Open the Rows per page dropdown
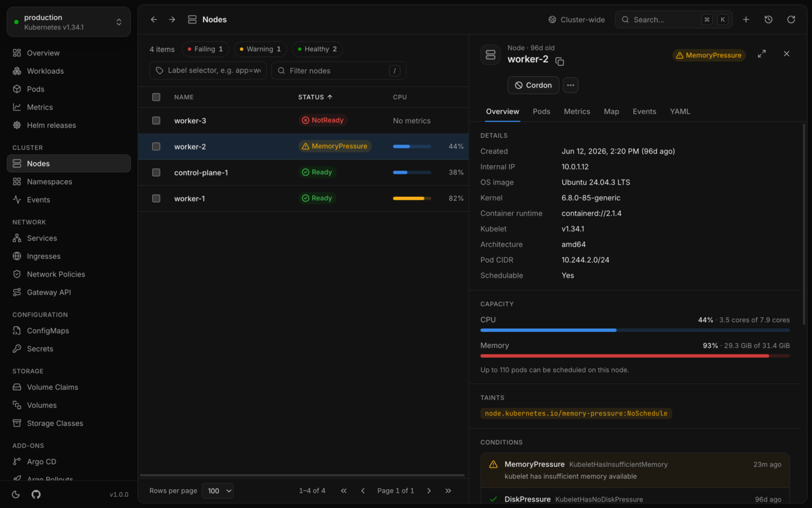This screenshot has width=812, height=508. coord(218,491)
